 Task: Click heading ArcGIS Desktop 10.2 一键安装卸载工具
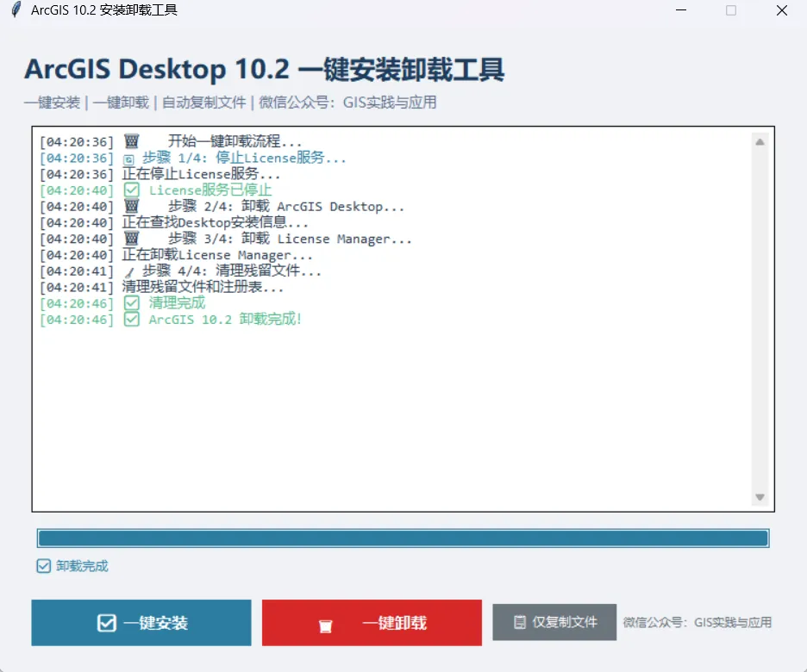tap(265, 70)
